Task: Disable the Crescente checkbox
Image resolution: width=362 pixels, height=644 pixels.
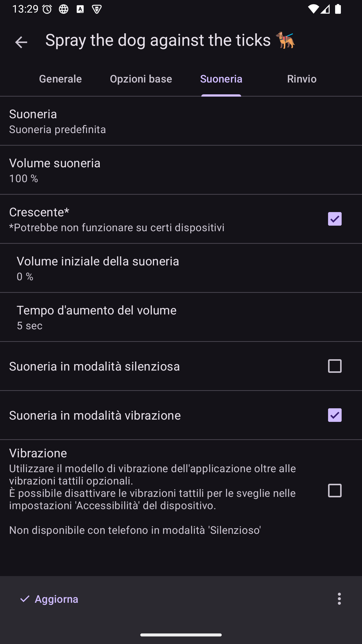Action: click(x=335, y=219)
